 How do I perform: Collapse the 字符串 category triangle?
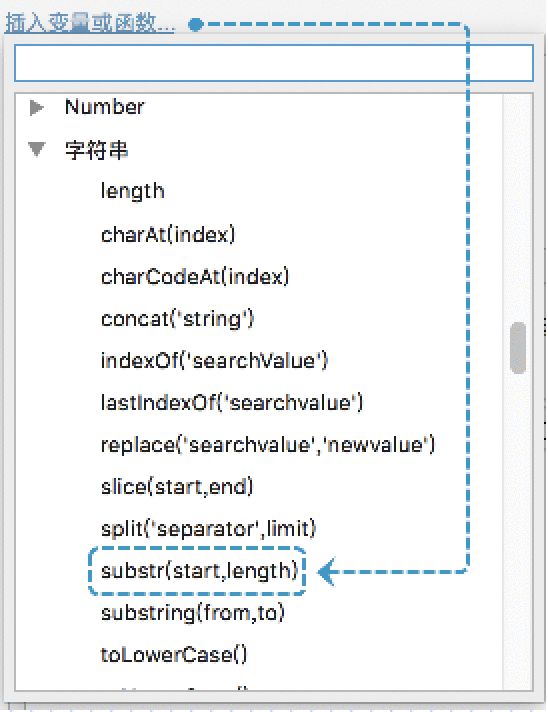[x=36, y=149]
